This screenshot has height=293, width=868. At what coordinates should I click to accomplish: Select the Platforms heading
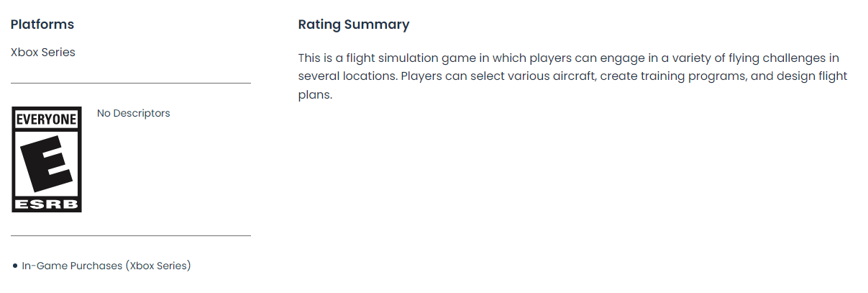[42, 24]
